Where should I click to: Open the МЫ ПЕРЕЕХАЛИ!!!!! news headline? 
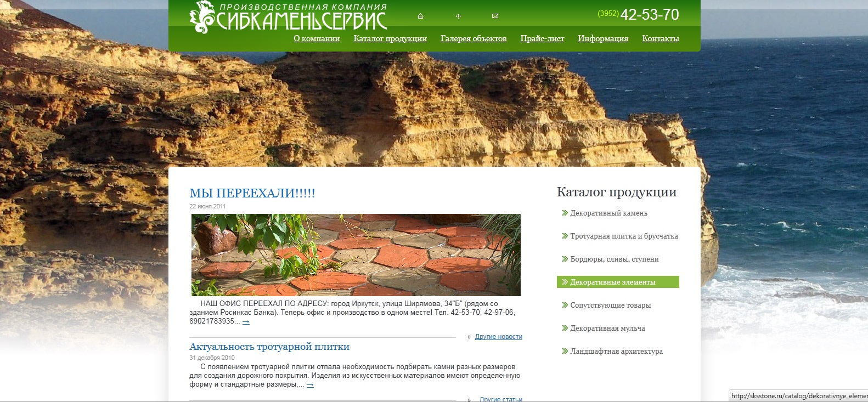(252, 193)
